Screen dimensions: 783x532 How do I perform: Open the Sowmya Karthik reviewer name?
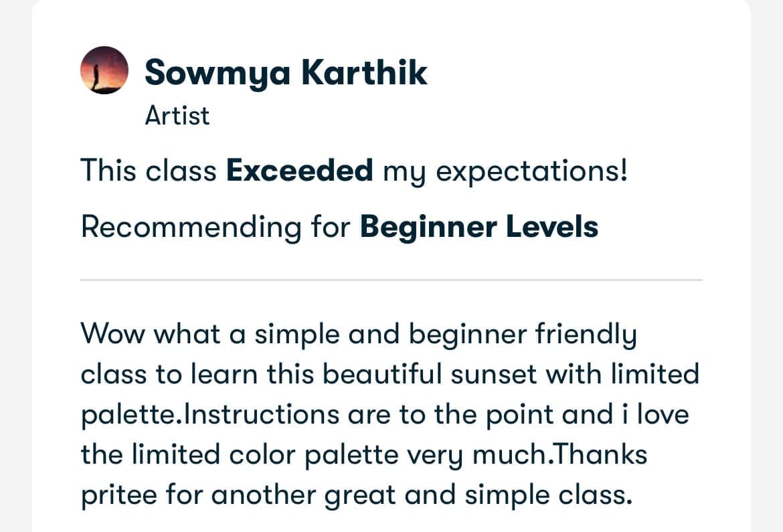[x=286, y=72]
